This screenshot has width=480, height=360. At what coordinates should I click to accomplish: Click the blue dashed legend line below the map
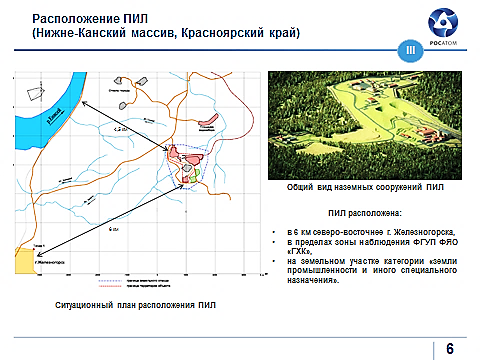coord(110,281)
